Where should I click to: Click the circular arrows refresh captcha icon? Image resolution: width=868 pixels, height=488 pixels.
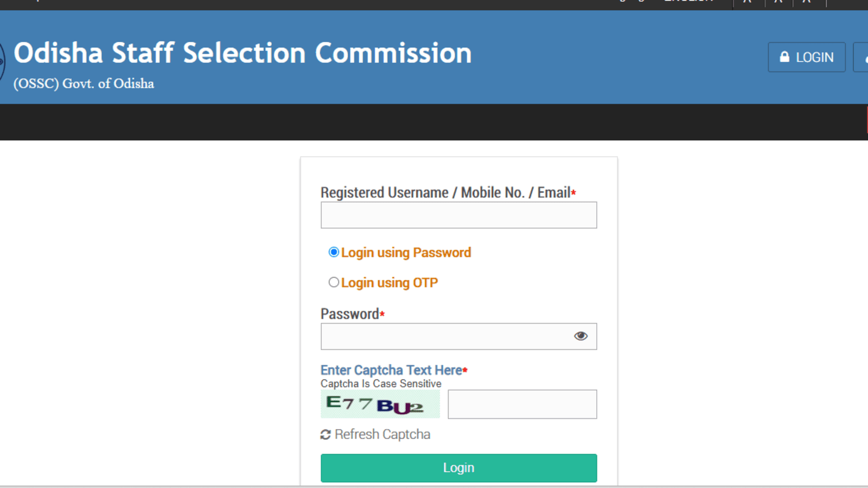click(325, 435)
